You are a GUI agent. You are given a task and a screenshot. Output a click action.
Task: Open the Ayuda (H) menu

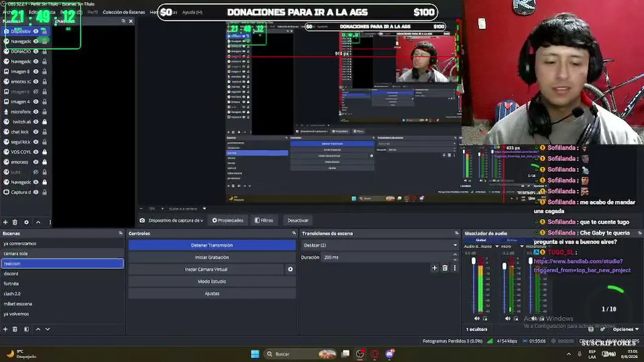pyautogui.click(x=192, y=12)
